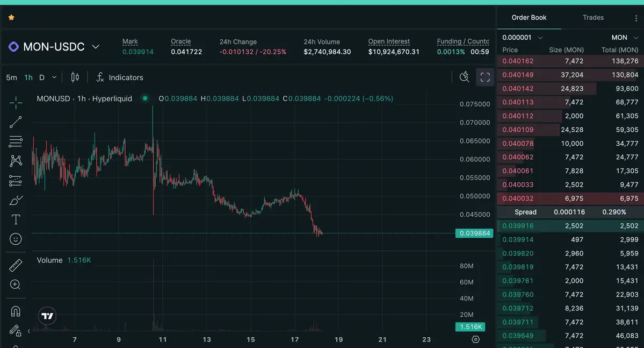This screenshot has width=644, height=348.
Task: Open order book three-dot options menu
Action: click(636, 18)
